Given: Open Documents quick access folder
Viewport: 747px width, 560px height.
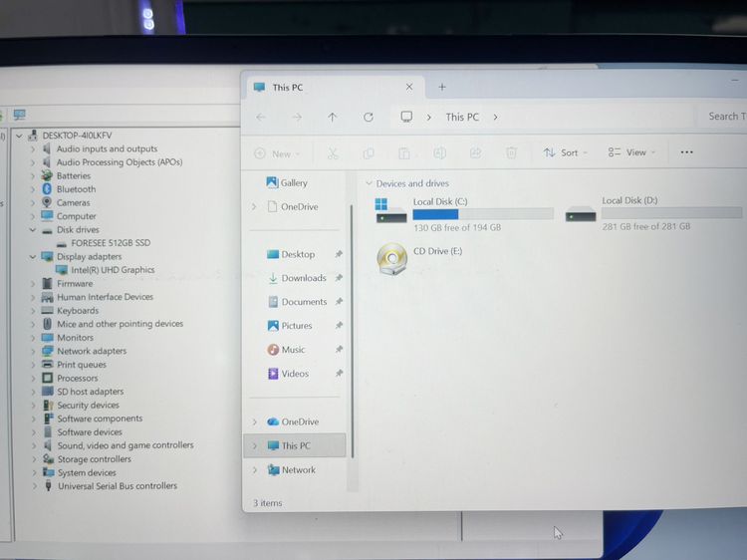Looking at the screenshot, I should point(297,302).
